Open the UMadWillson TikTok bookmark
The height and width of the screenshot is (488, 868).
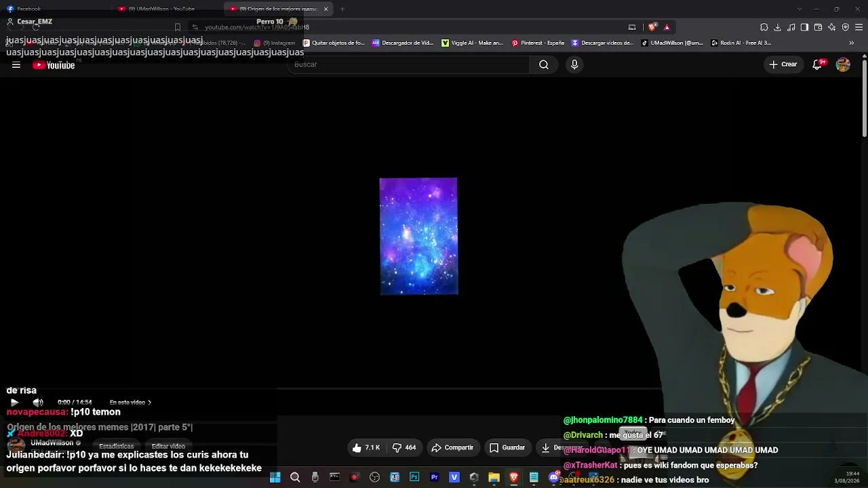pyautogui.click(x=672, y=43)
